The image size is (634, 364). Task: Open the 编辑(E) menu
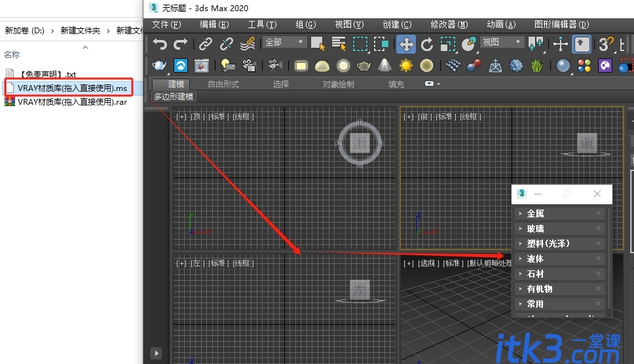[x=214, y=24]
